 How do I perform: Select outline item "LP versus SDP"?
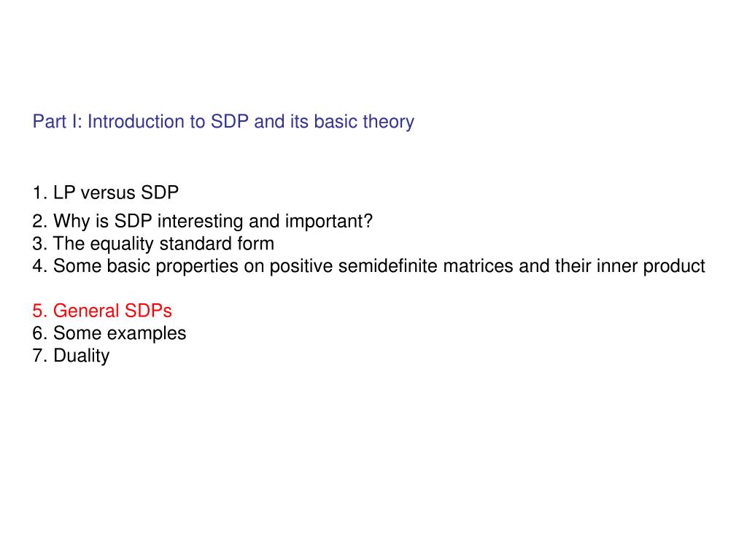[105, 192]
